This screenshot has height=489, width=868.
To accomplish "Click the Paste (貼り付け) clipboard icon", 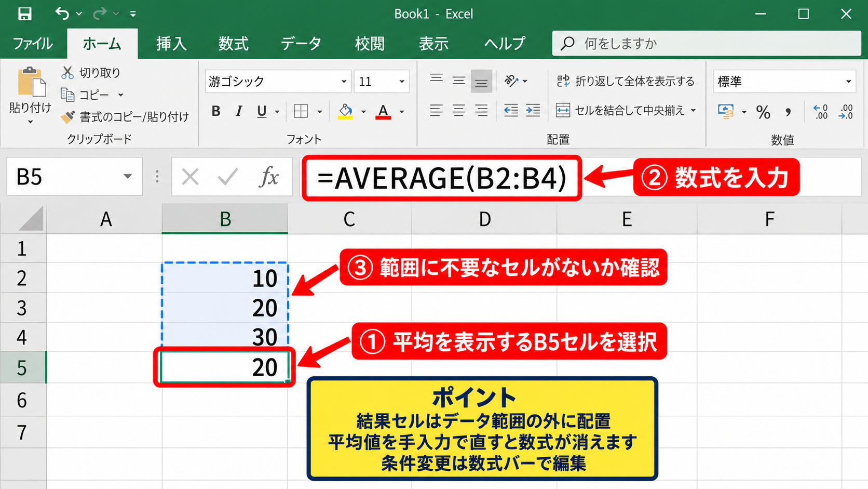I will [31, 82].
